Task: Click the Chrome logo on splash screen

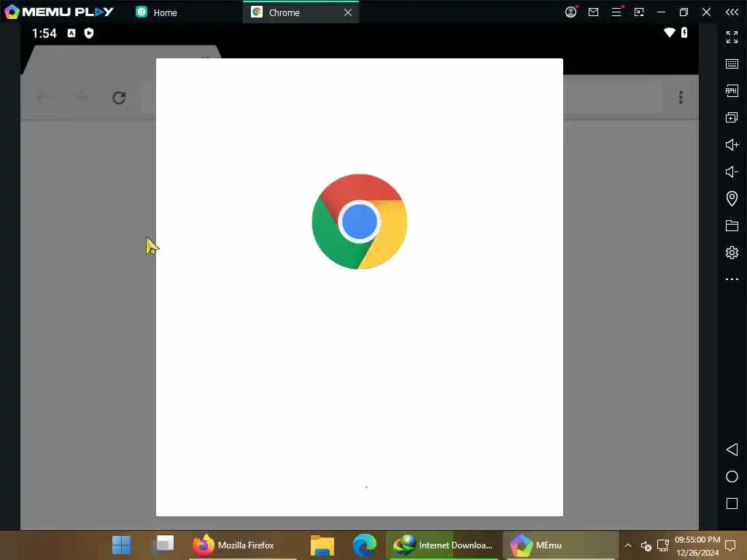Action: pos(360,222)
